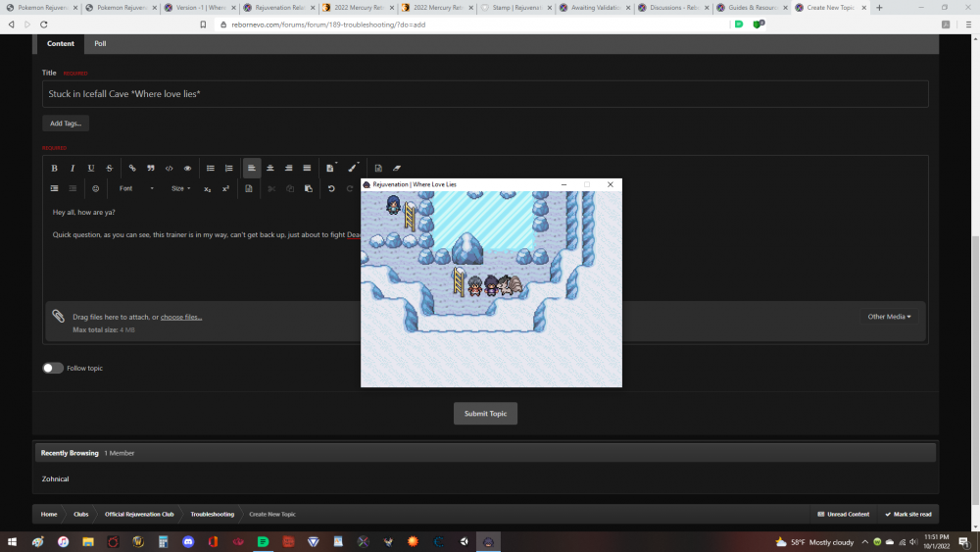Switch to Discussions browser tab

[672, 8]
